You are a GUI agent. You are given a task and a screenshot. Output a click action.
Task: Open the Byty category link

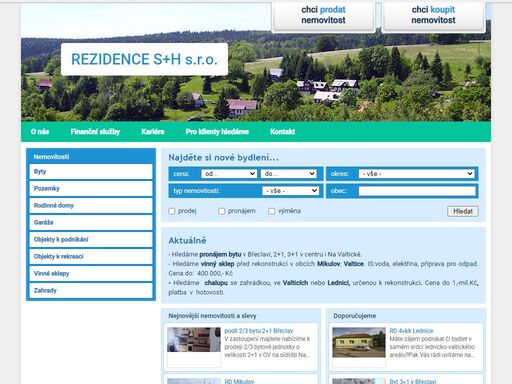pyautogui.click(x=91, y=172)
